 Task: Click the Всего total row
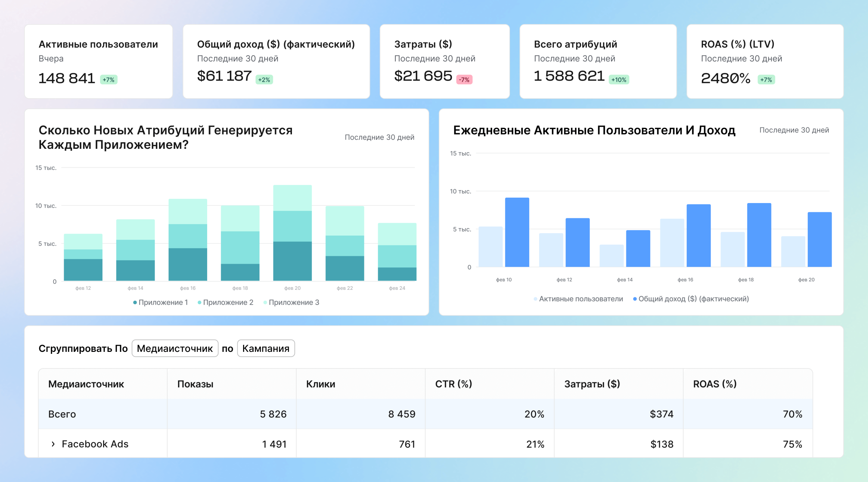(62, 414)
